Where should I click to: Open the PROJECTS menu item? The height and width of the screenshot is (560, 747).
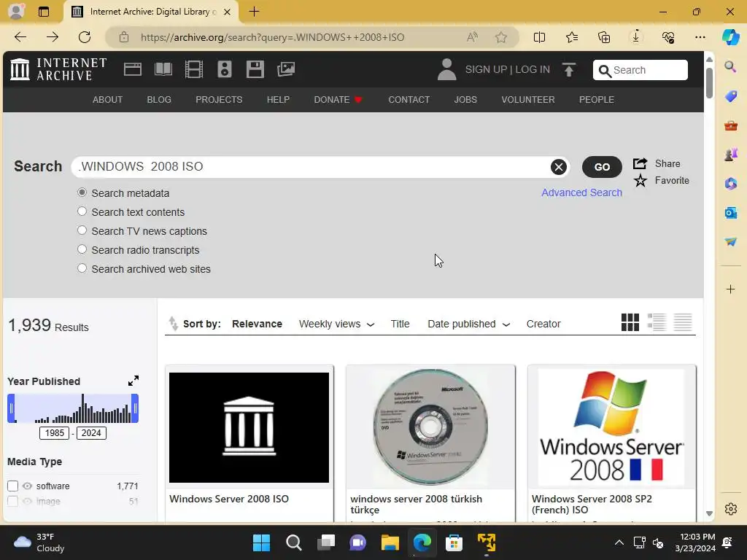point(219,99)
